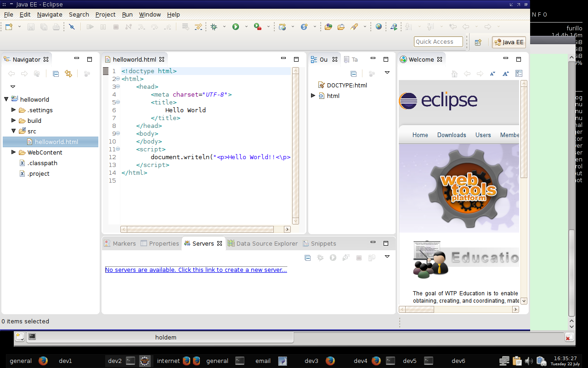Click the holdem taskbar window button
This screenshot has width=588, height=368.
(x=159, y=337)
